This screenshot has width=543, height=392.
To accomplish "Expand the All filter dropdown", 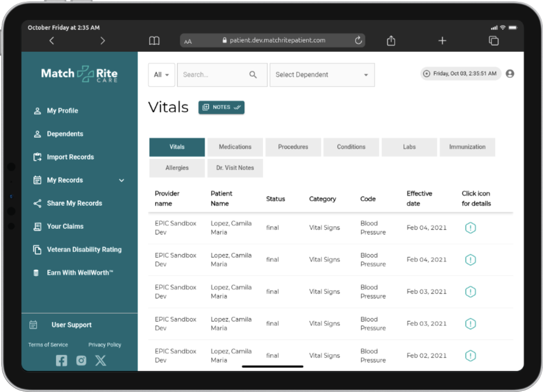I will click(162, 75).
